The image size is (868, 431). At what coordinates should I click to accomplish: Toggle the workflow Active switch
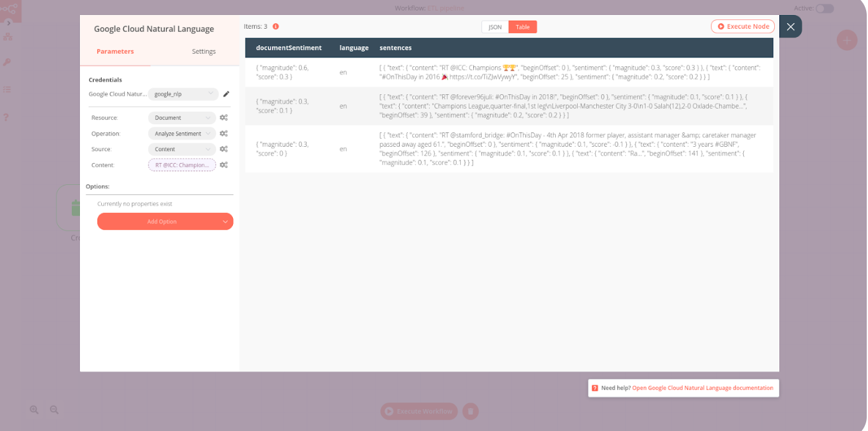point(824,8)
